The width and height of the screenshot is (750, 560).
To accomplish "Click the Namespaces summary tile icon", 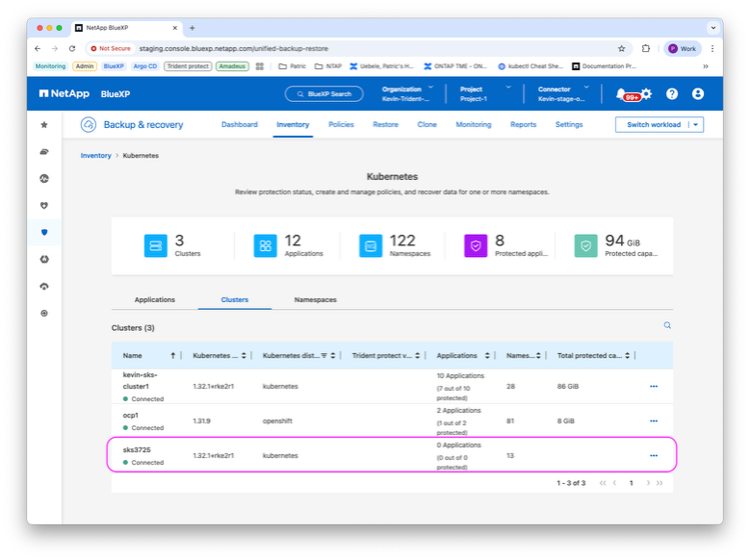I will (371, 245).
